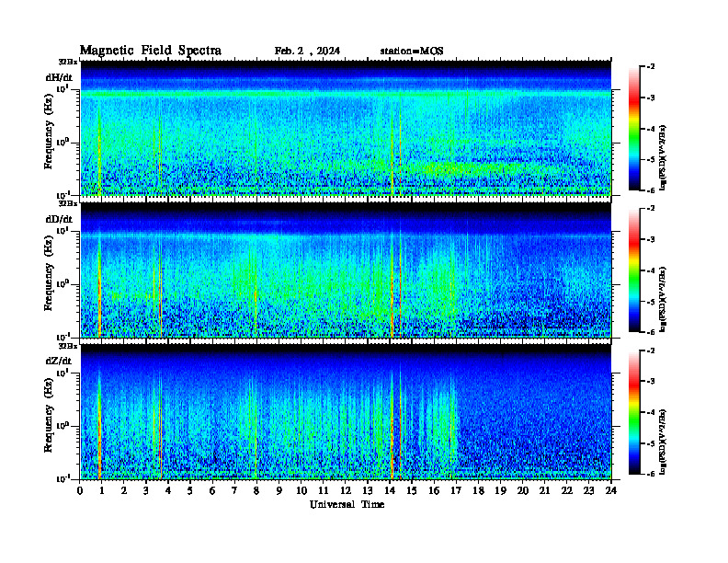This screenshot has height=563, width=728.
Task: Click hour 0 on the Universal Time axis
Action: [x=80, y=490]
